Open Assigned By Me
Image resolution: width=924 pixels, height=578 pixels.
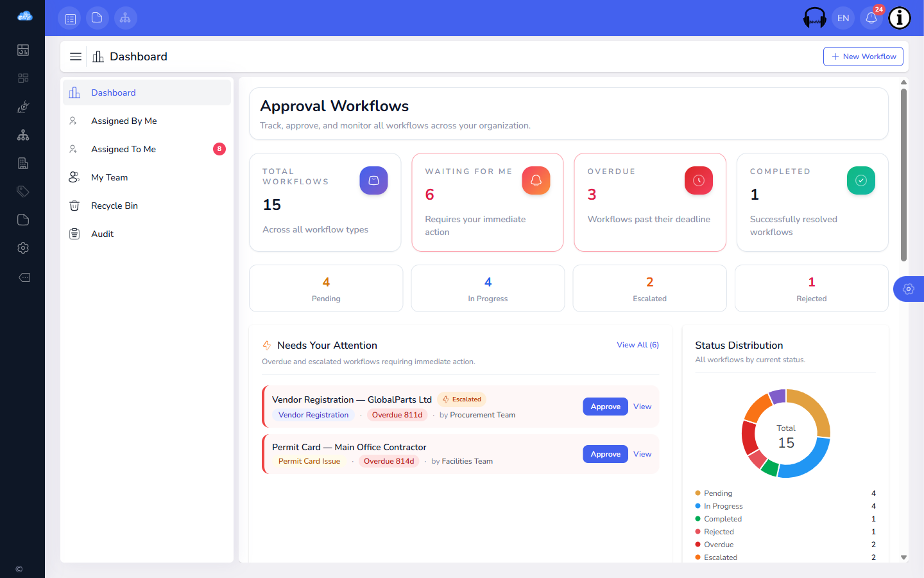147,121
